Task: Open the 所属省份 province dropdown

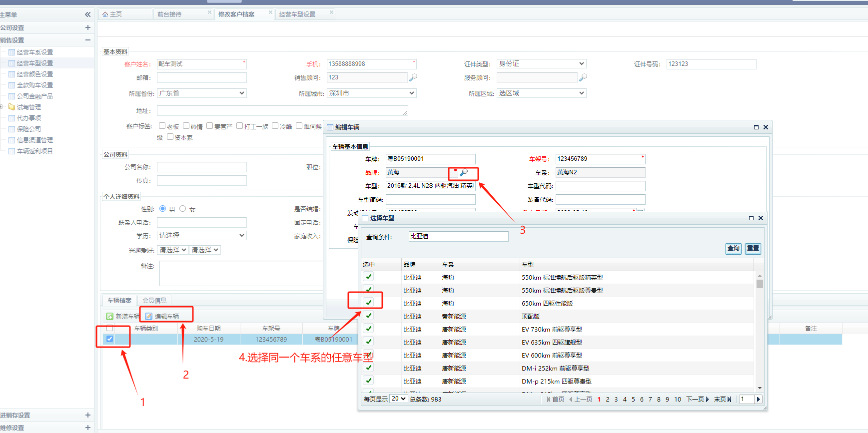Action: coord(202,93)
